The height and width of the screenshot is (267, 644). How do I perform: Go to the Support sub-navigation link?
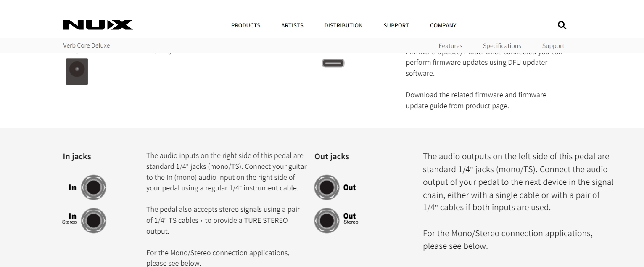click(553, 46)
